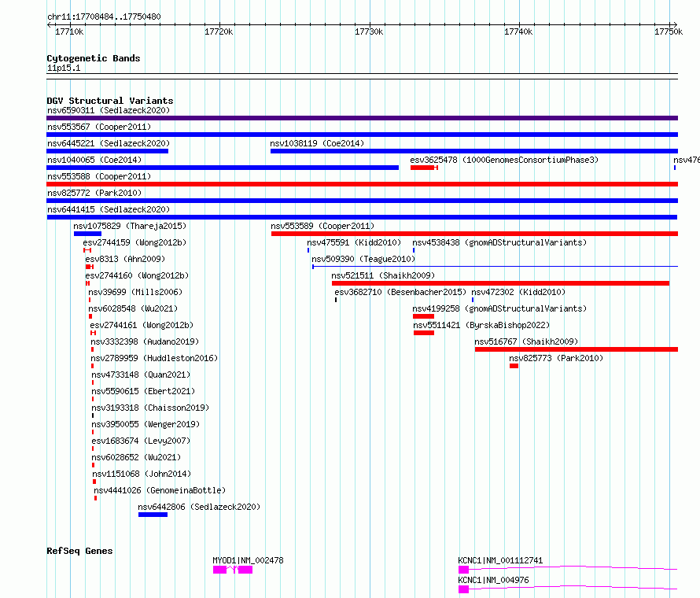Click nsv825772 (Park2010) label

click(x=94, y=193)
